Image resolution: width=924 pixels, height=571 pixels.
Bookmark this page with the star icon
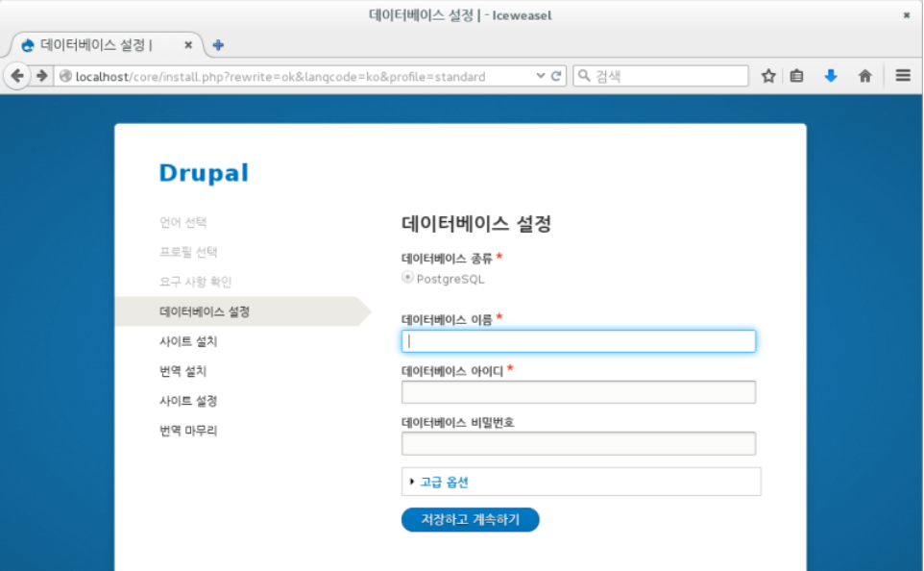(x=767, y=76)
